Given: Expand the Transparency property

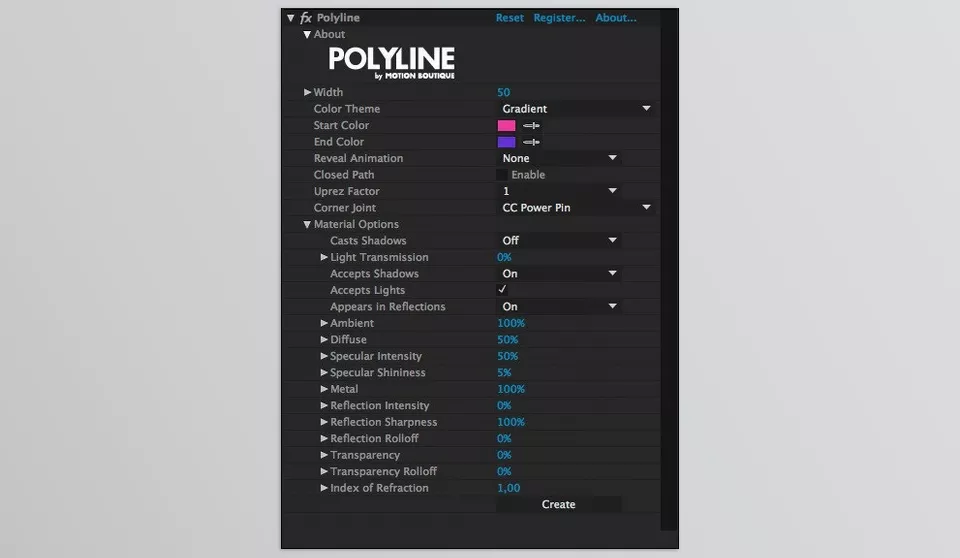Looking at the screenshot, I should [324, 455].
